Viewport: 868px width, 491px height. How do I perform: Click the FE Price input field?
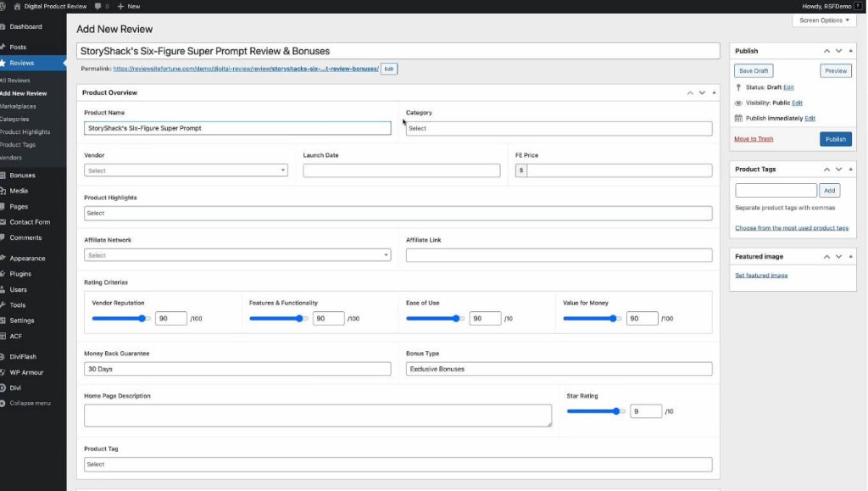[x=620, y=170]
